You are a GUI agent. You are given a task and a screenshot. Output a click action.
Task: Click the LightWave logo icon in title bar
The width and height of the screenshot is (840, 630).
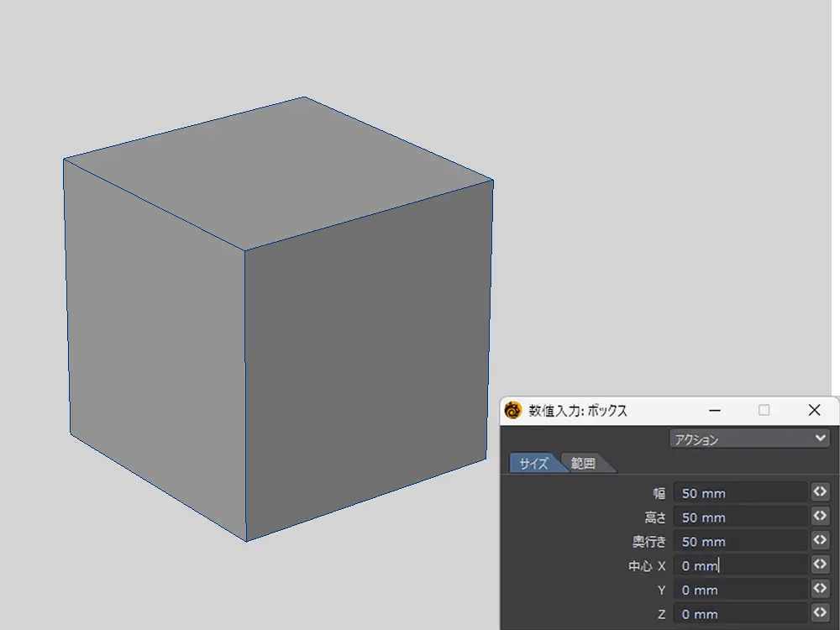pos(513,410)
